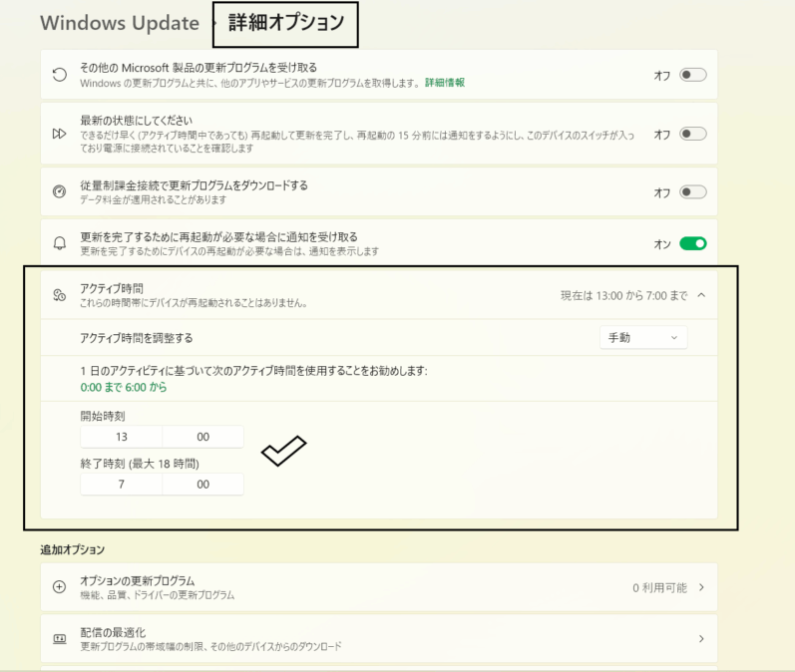Image resolution: width=795 pixels, height=672 pixels.
Task: Click the clock icon beside アクティブ時間
Action: pyautogui.click(x=59, y=295)
